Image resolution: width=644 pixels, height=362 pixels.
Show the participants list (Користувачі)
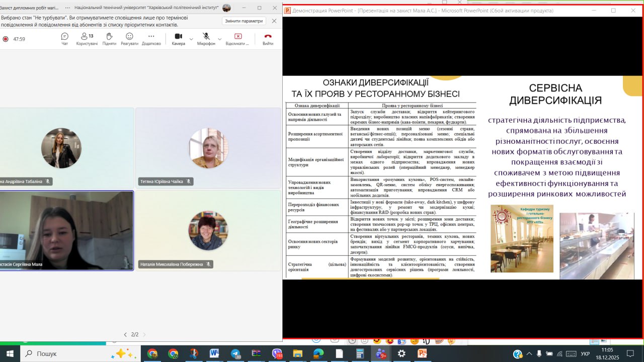pyautogui.click(x=87, y=39)
